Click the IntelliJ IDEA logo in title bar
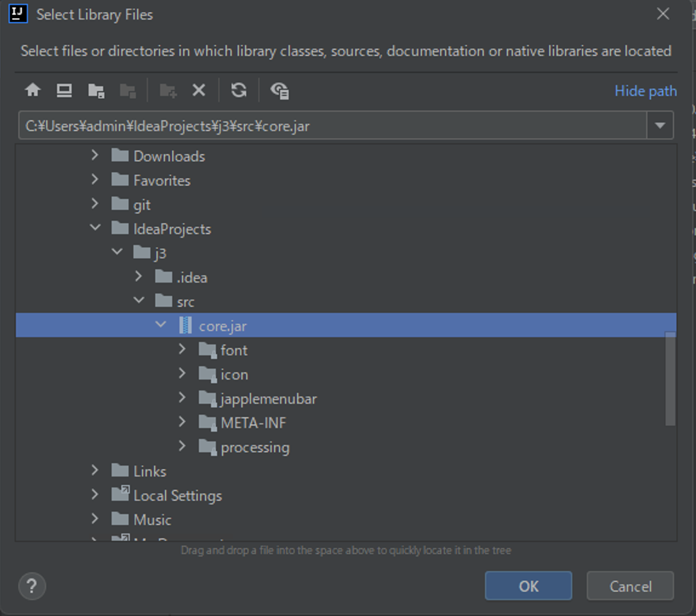696x616 pixels. point(18,14)
